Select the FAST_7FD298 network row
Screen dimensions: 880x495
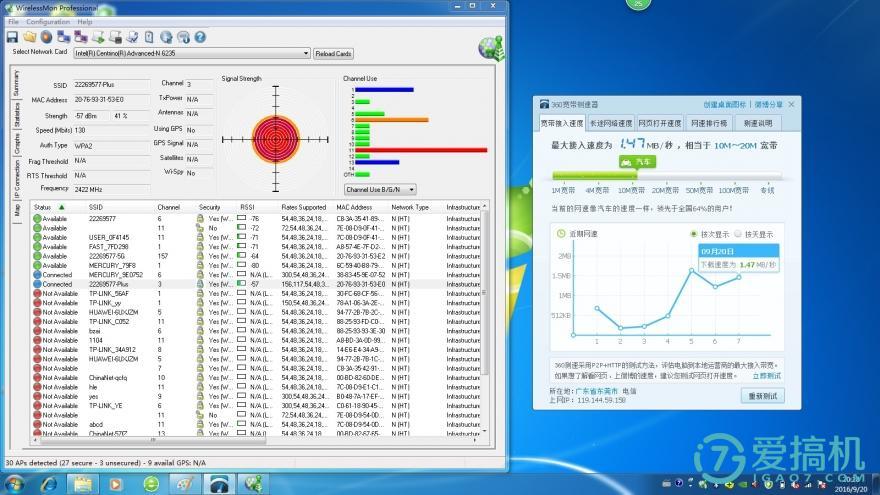[x=256, y=247]
